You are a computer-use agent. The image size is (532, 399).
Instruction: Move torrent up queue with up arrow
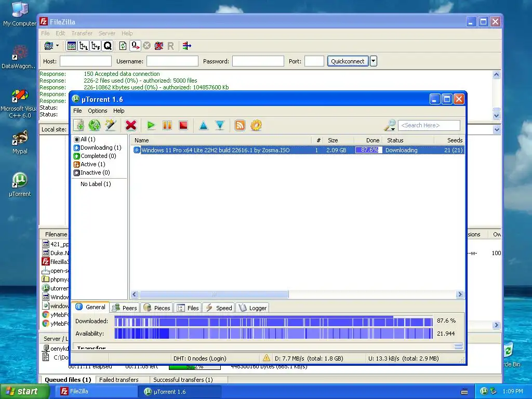click(x=204, y=125)
